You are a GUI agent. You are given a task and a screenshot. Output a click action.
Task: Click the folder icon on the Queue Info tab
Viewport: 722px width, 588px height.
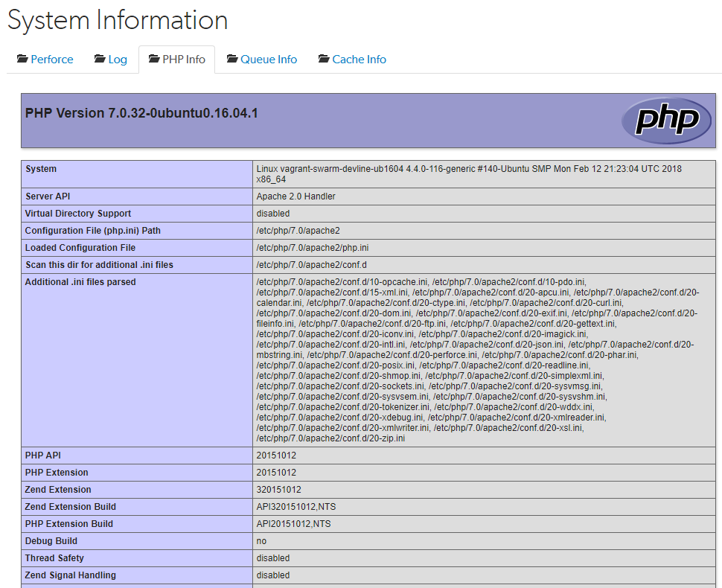[x=232, y=59]
